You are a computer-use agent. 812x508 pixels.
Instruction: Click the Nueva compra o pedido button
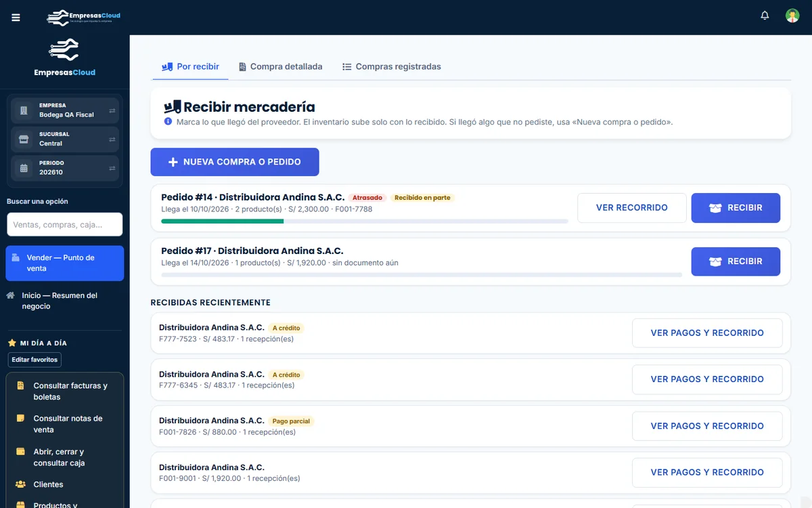click(235, 162)
